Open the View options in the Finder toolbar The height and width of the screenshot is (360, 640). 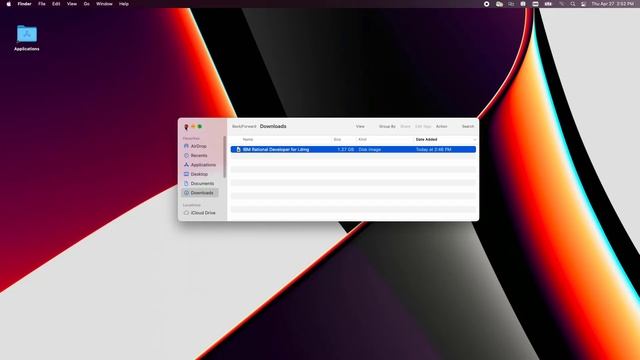(360, 127)
